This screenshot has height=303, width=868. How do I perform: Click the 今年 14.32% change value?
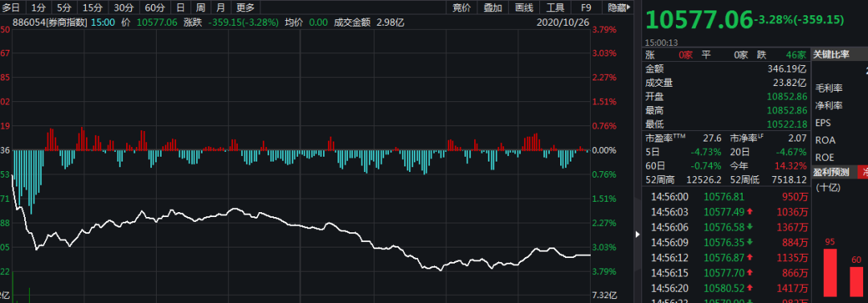791,166
